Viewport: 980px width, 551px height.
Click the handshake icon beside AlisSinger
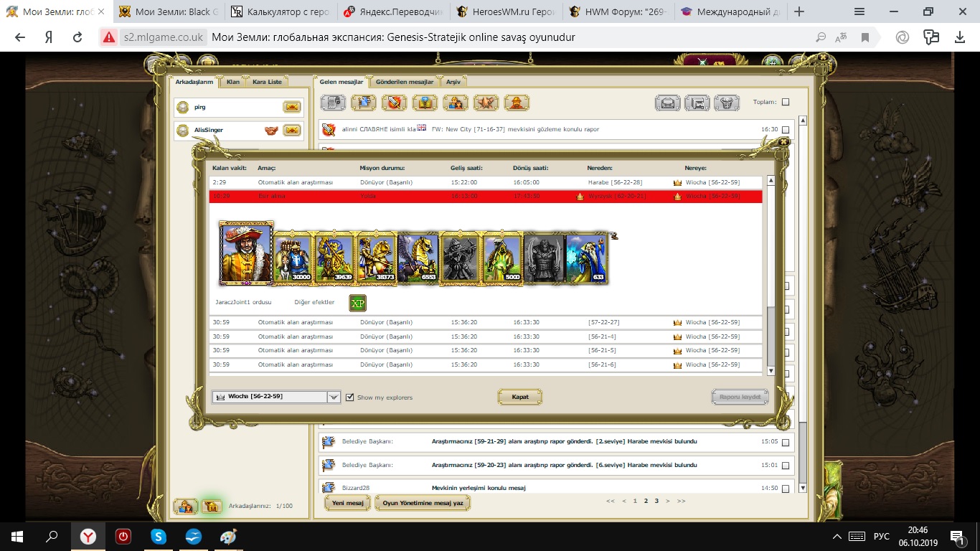coord(271,131)
